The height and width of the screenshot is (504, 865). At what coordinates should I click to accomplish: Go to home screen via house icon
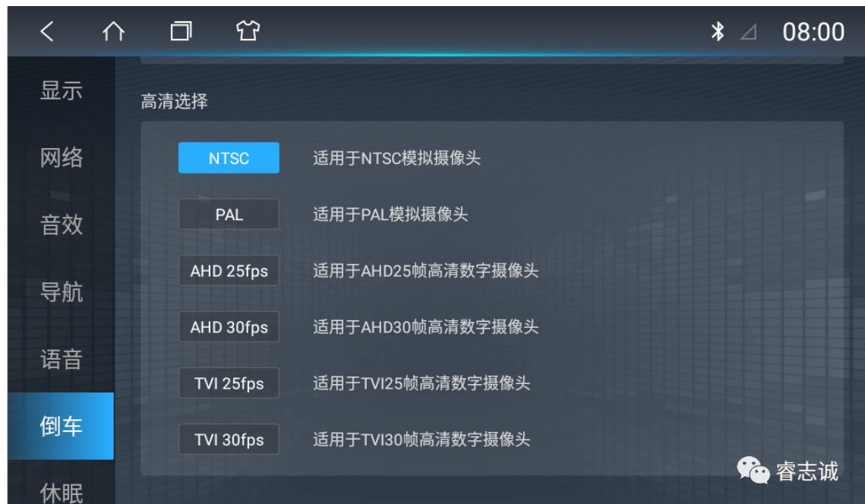pos(113,33)
